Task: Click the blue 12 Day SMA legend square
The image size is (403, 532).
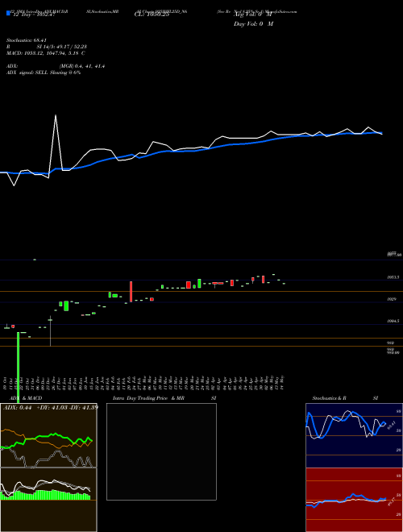Action: click(x=8, y=13)
